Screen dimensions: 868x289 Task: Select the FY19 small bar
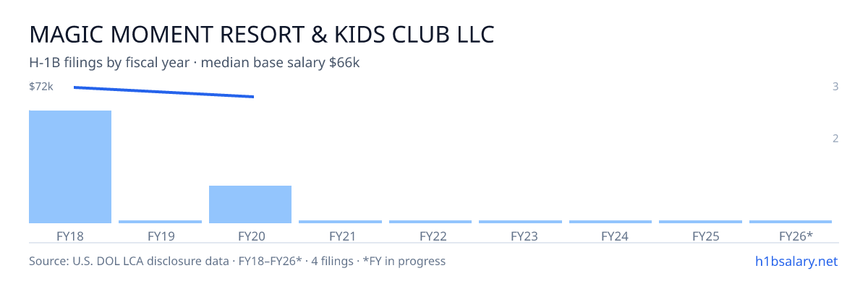[x=160, y=222]
